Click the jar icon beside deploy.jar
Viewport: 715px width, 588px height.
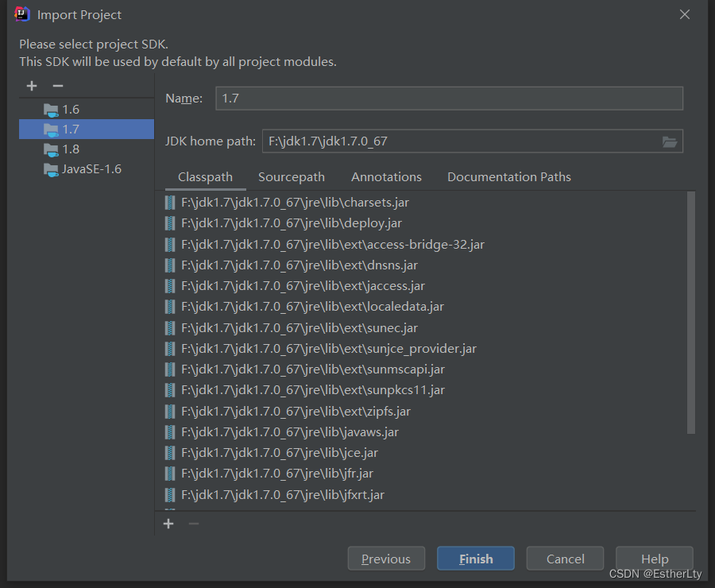170,223
